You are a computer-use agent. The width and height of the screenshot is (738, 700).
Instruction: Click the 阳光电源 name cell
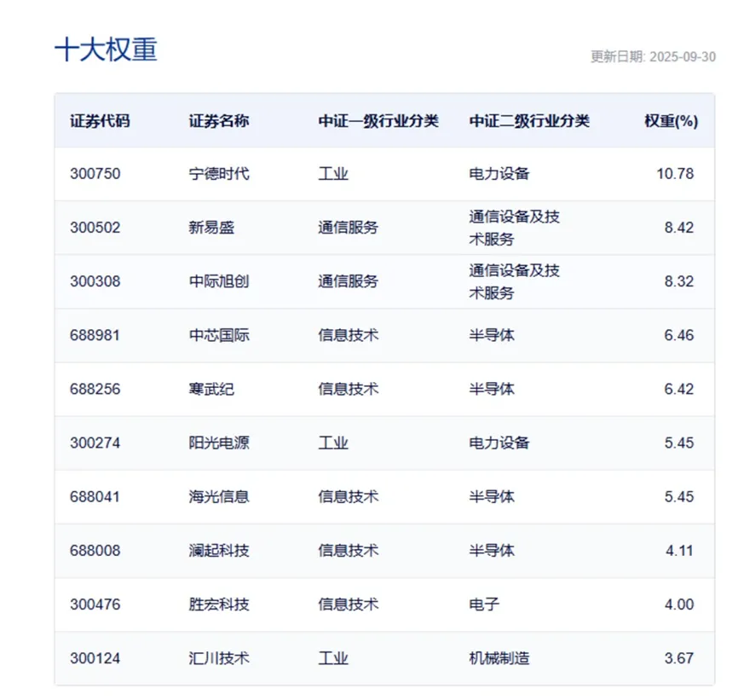click(219, 443)
